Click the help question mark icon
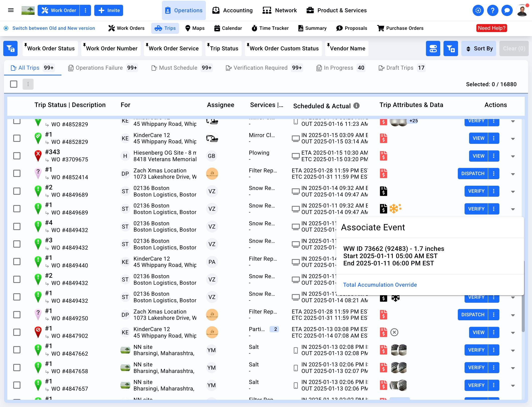The width and height of the screenshot is (532, 407). (492, 10)
